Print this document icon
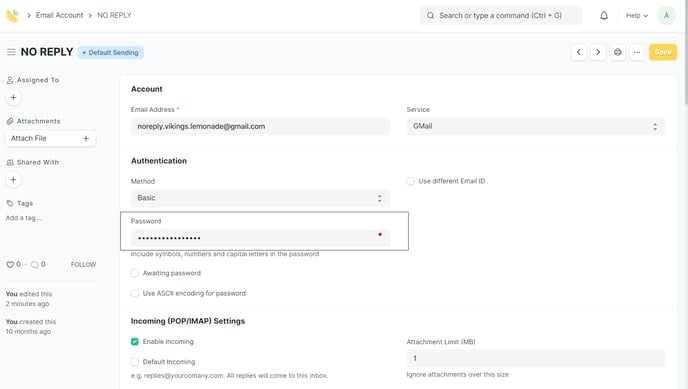Screen dimensions: 688x389 (617, 52)
